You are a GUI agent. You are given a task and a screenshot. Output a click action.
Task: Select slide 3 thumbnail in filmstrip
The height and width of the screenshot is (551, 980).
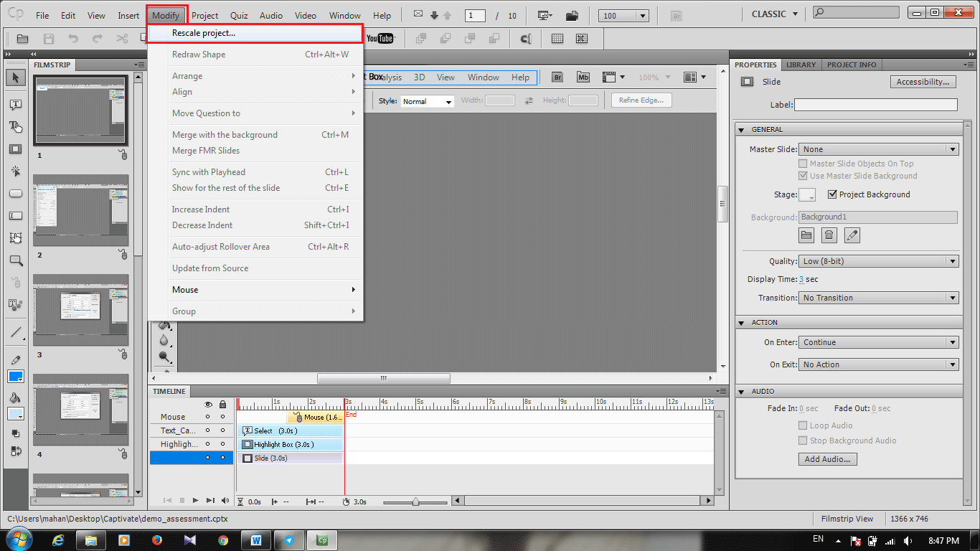(80, 309)
